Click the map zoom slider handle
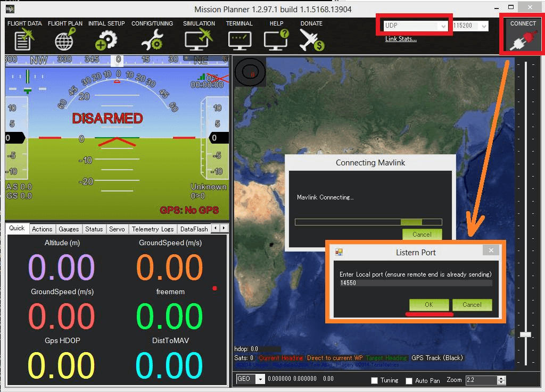Screen dimensions: 545x392 coord(525,335)
